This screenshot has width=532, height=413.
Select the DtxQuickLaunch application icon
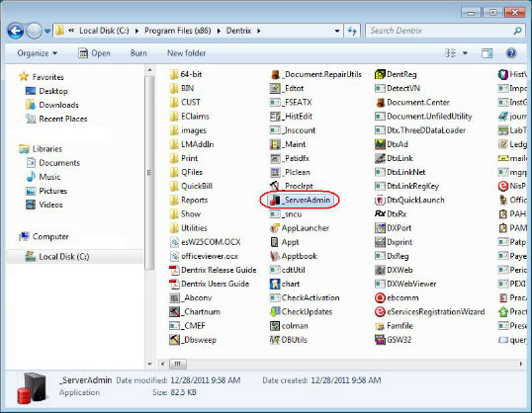(380, 200)
